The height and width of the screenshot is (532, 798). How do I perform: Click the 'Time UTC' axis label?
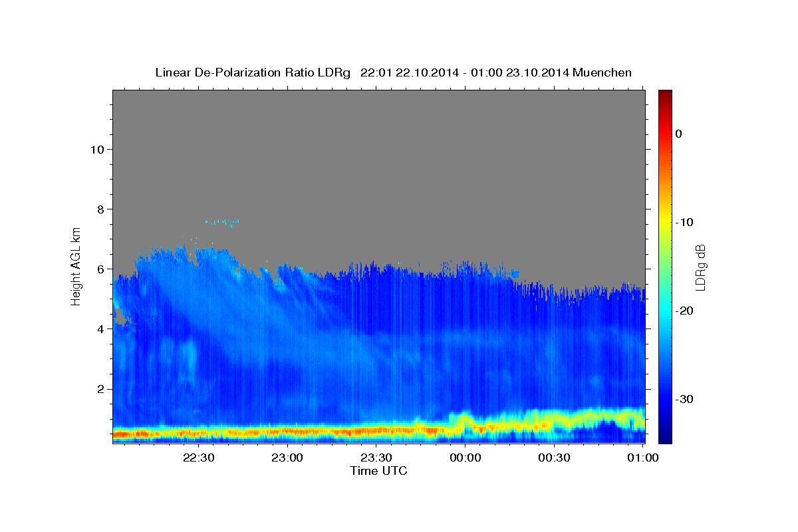point(378,471)
